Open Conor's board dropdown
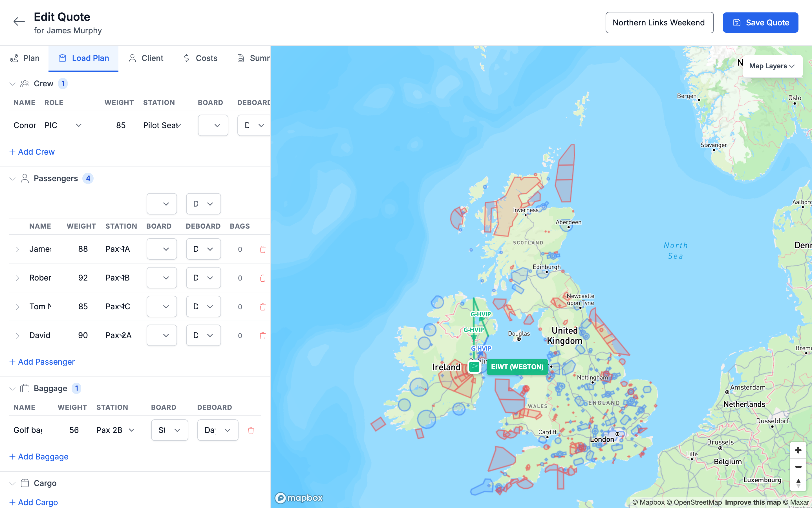Viewport: 812px width, 508px height. pyautogui.click(x=213, y=125)
